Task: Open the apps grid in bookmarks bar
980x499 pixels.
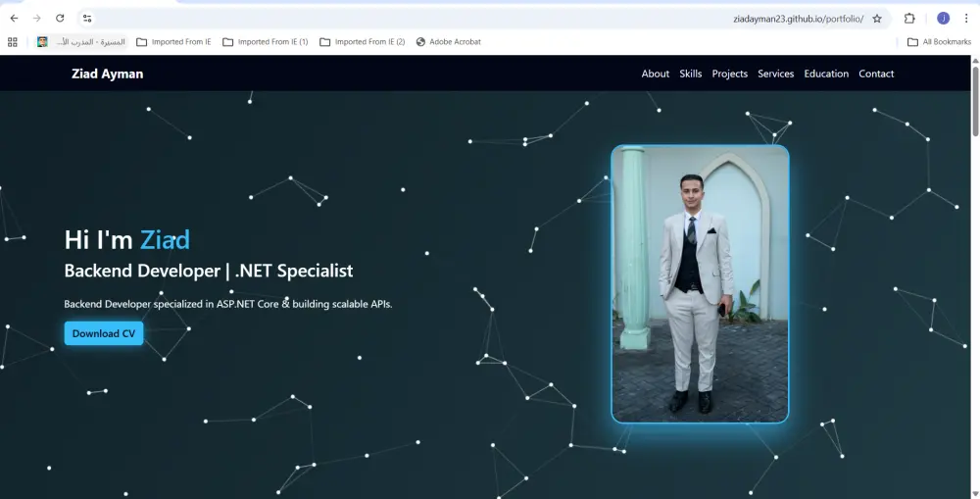Action: click(x=13, y=42)
